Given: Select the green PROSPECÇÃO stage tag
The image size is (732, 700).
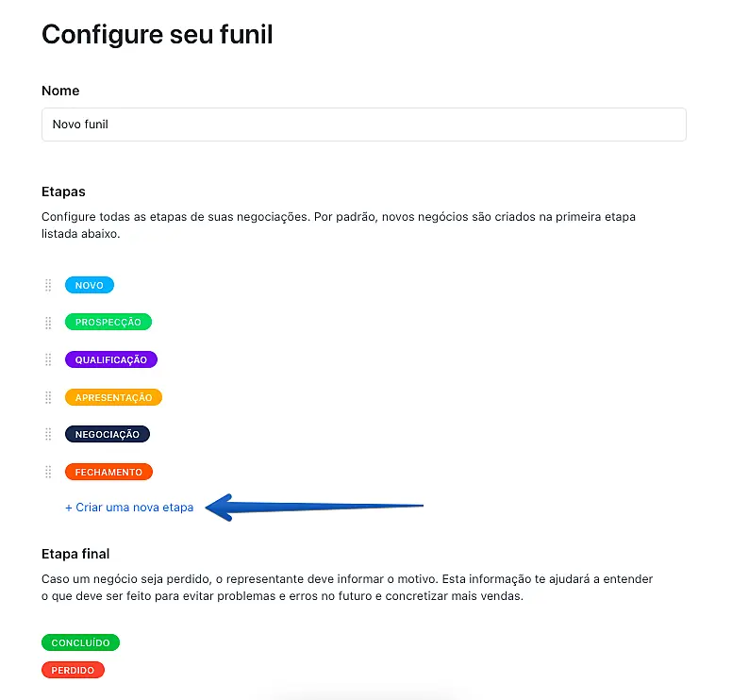Looking at the screenshot, I should click(108, 322).
